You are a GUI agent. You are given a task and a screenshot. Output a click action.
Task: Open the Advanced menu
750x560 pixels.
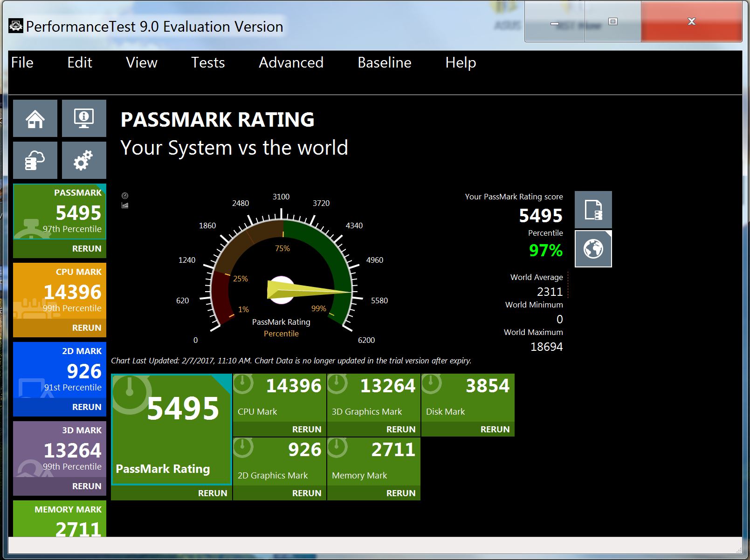click(291, 62)
